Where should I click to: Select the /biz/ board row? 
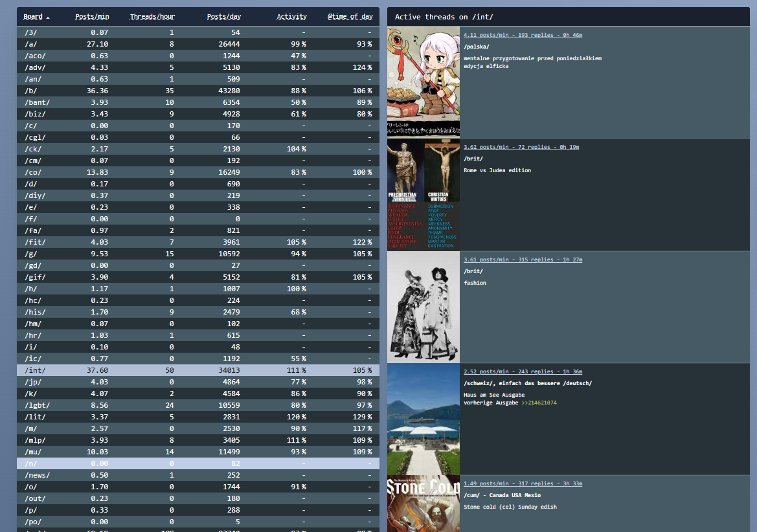click(198, 114)
